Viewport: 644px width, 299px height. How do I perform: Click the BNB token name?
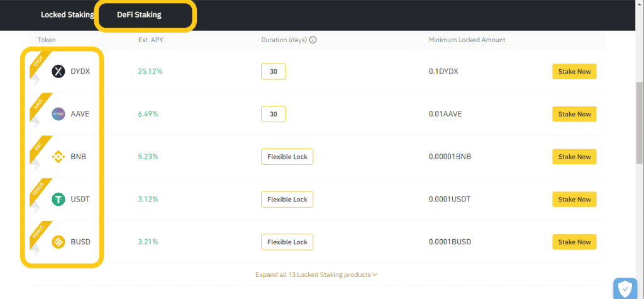click(x=78, y=157)
